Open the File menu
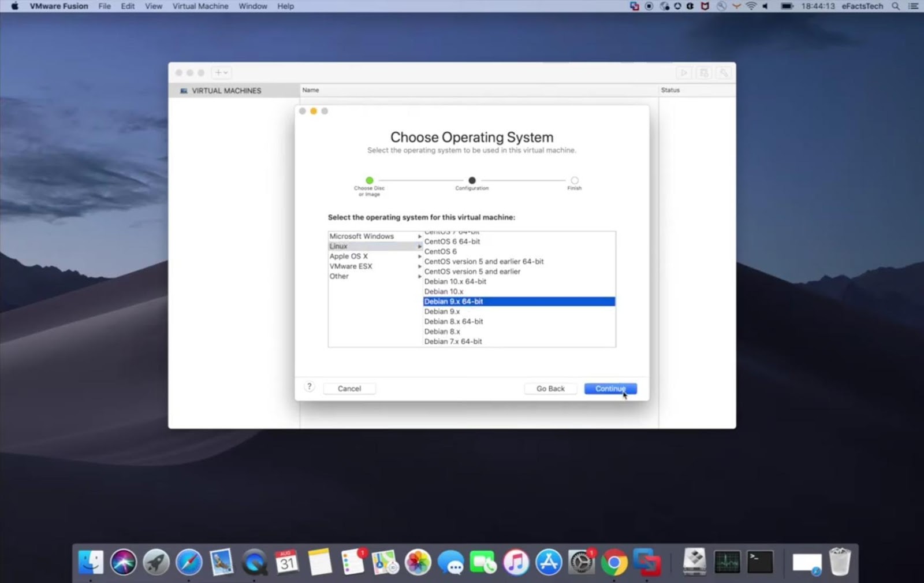This screenshot has width=924, height=583. [105, 6]
